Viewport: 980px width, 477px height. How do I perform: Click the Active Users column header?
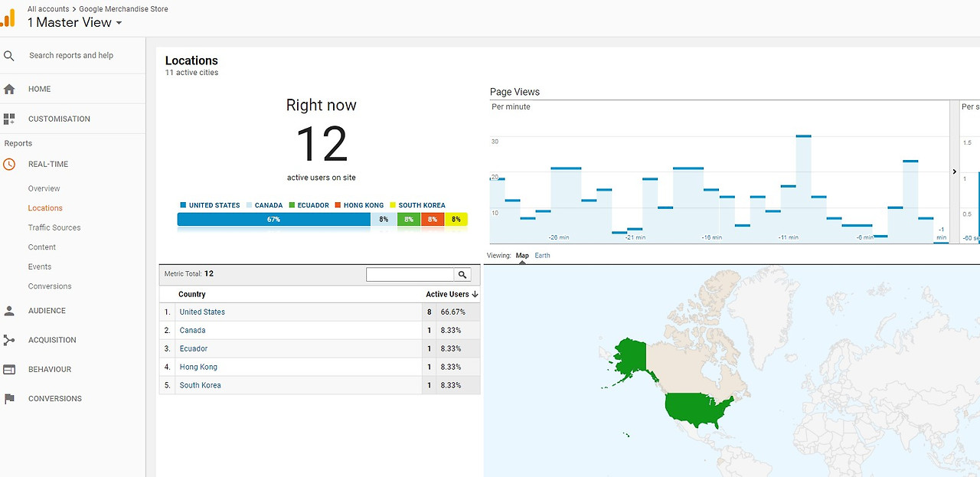coord(447,294)
